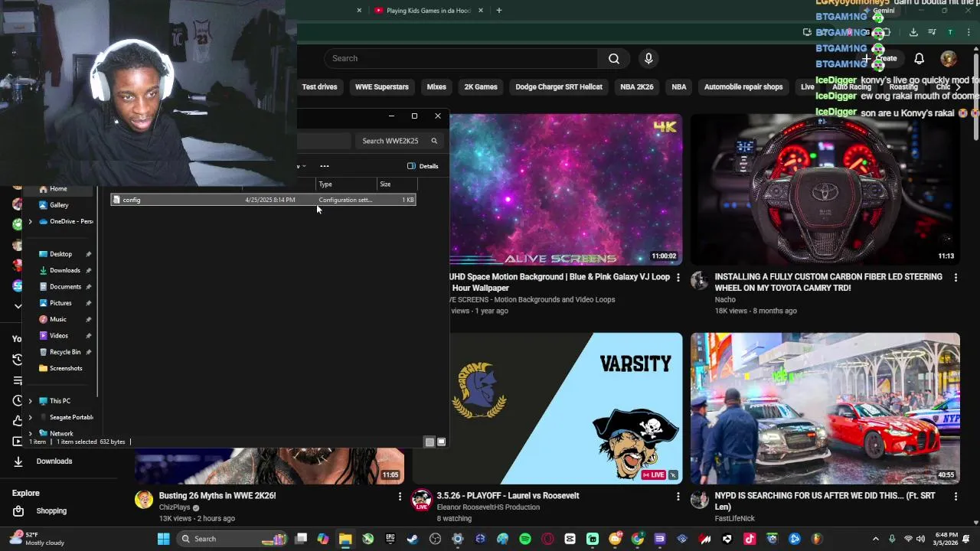Click the browser downloads icon
Viewport: 980px width, 551px height.
click(x=913, y=32)
